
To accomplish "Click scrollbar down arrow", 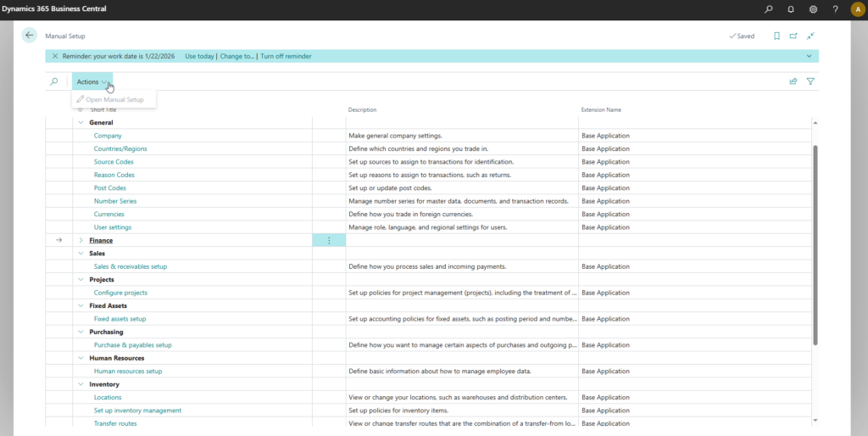I will (x=815, y=421).
